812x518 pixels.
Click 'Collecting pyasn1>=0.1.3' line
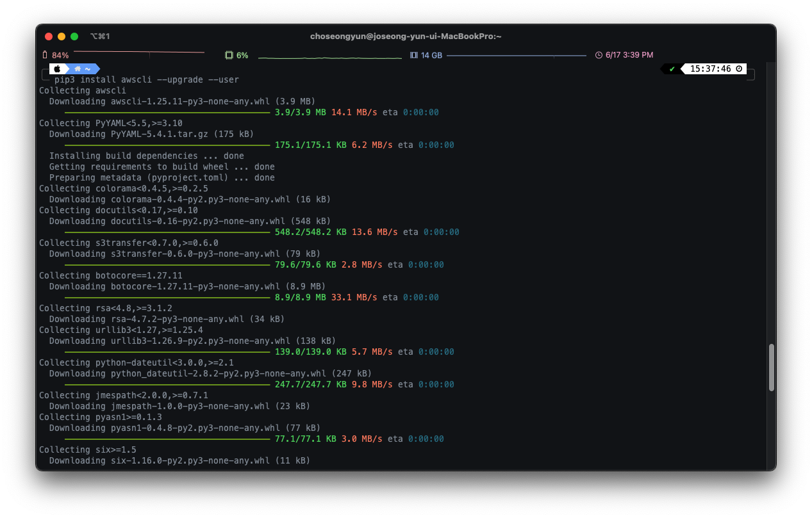click(101, 417)
